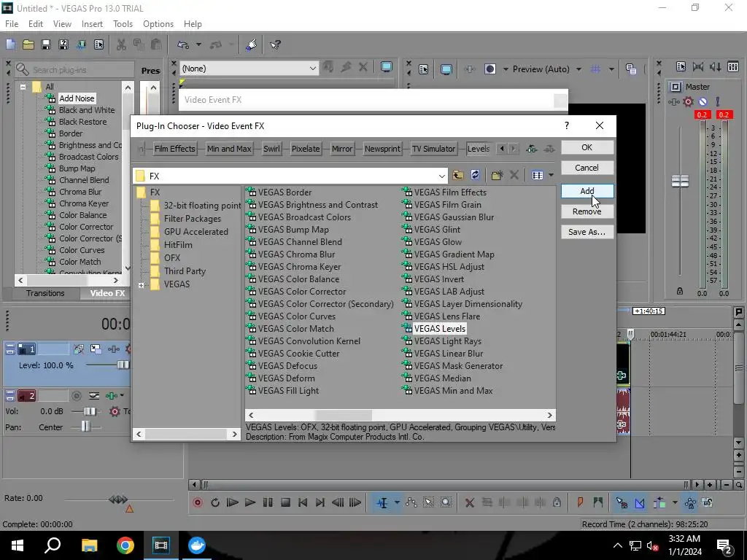Viewport: 747px width, 560px height.
Task: Toggle Automatic Crossfades icon
Action: click(x=639, y=502)
